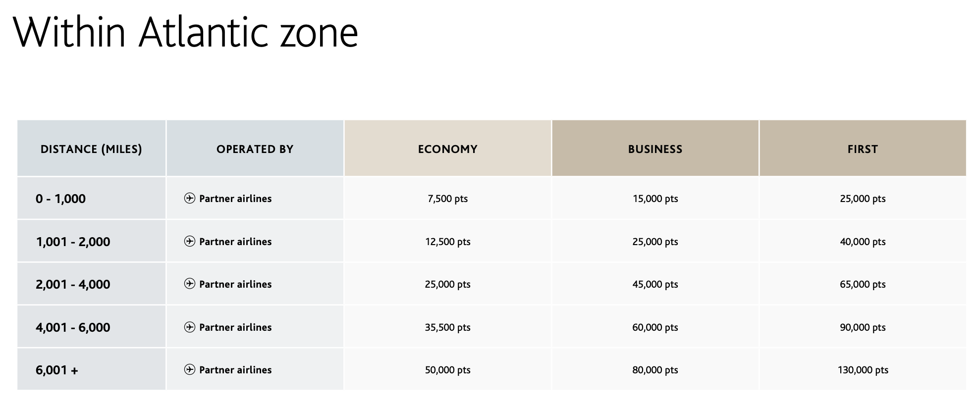Select the Business column header

pyautogui.click(x=655, y=149)
